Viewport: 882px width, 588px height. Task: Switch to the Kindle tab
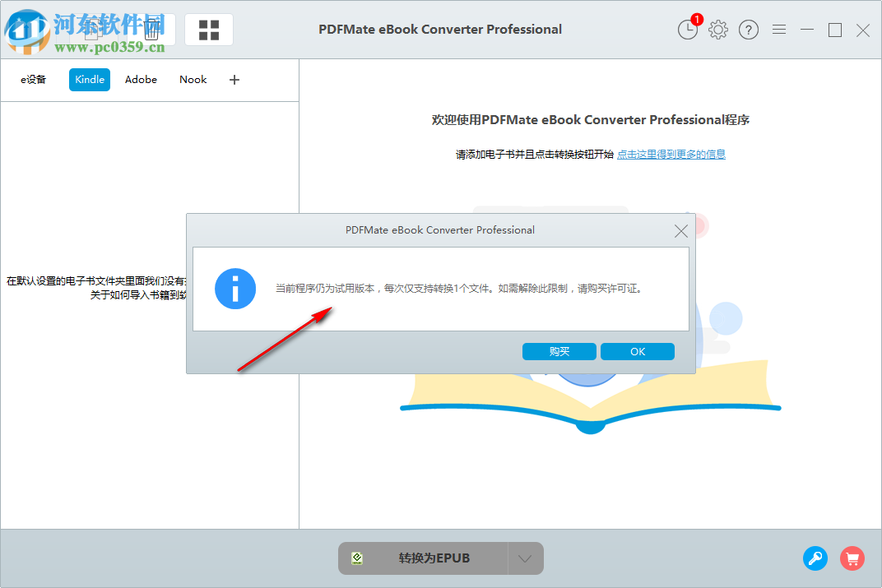click(x=89, y=80)
